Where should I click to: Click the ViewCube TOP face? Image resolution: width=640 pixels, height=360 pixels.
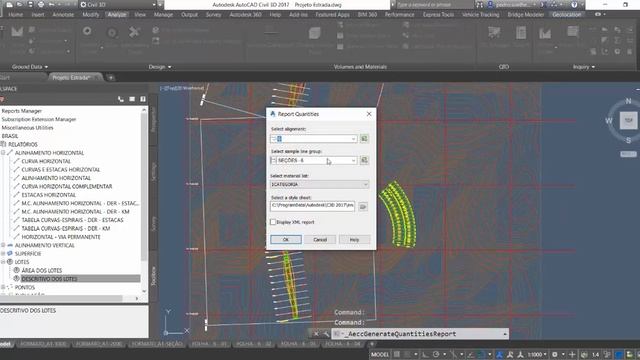point(629,120)
